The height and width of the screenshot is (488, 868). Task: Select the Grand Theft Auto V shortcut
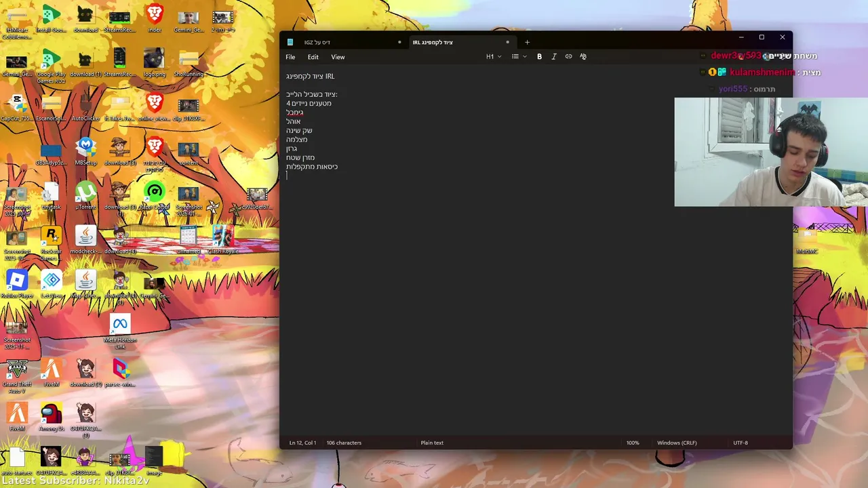[17, 375]
